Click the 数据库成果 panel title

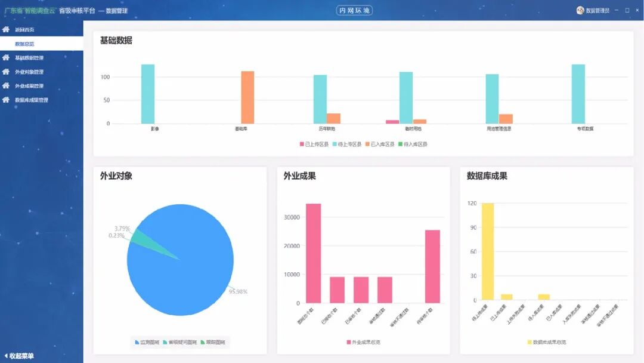point(487,176)
